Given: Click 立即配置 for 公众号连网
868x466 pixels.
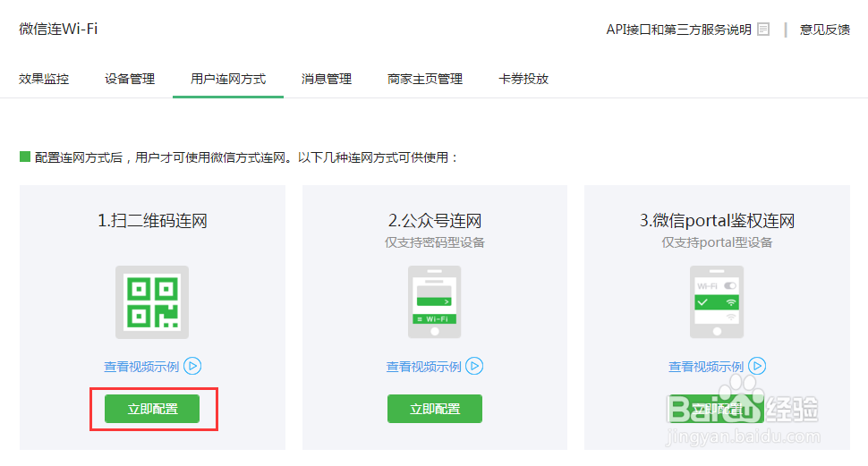Looking at the screenshot, I should pyautogui.click(x=435, y=409).
